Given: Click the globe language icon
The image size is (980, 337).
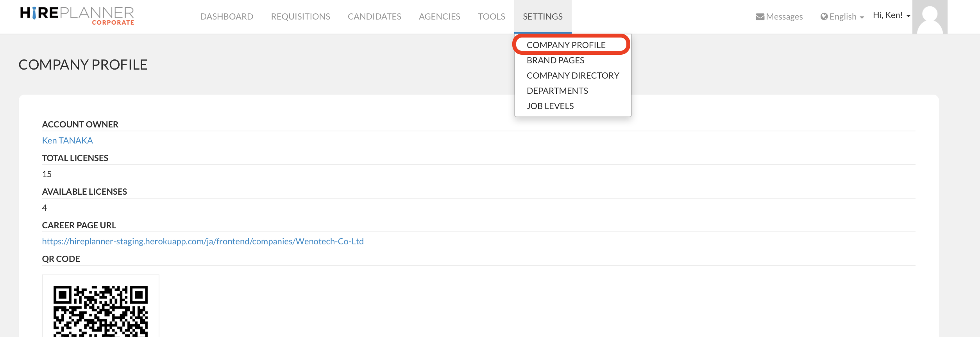Looking at the screenshot, I should click(824, 16).
